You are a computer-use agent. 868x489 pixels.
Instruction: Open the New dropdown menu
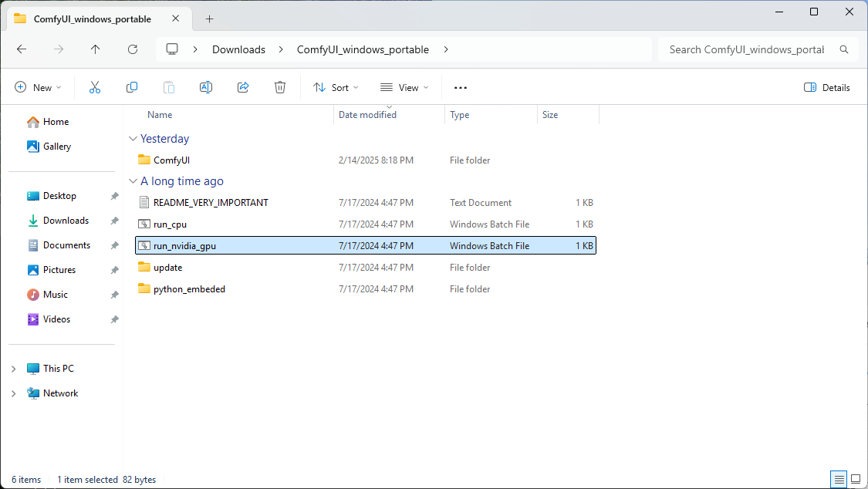click(x=38, y=87)
